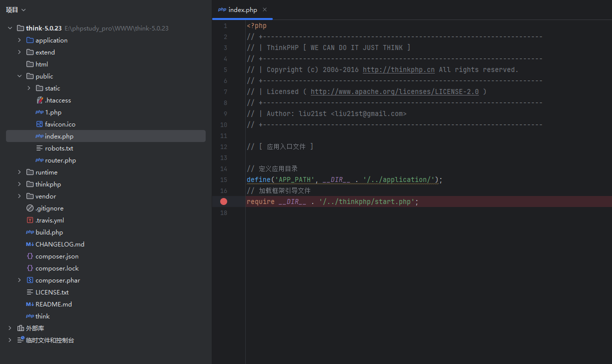Expand the vendor folder arrow
Image resolution: width=612 pixels, height=364 pixels.
click(x=20, y=196)
